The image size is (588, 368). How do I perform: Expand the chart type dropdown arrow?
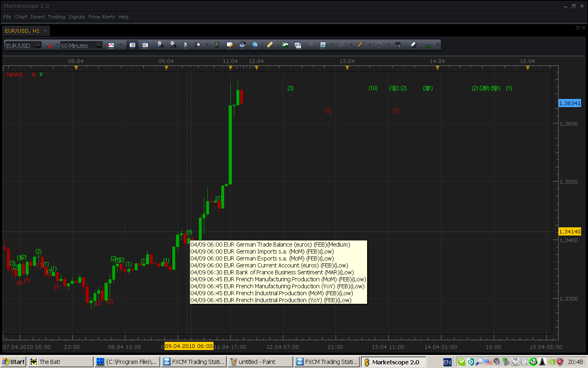click(x=120, y=45)
